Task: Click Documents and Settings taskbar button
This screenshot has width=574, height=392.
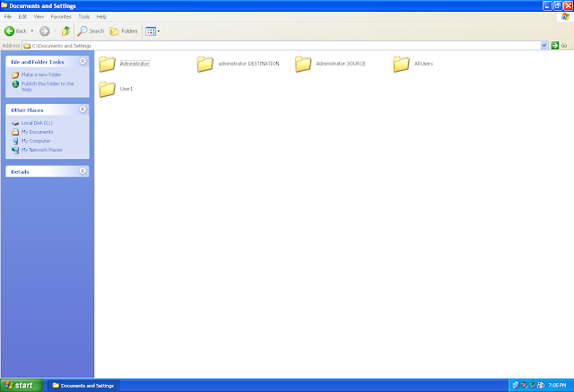Action: click(83, 386)
